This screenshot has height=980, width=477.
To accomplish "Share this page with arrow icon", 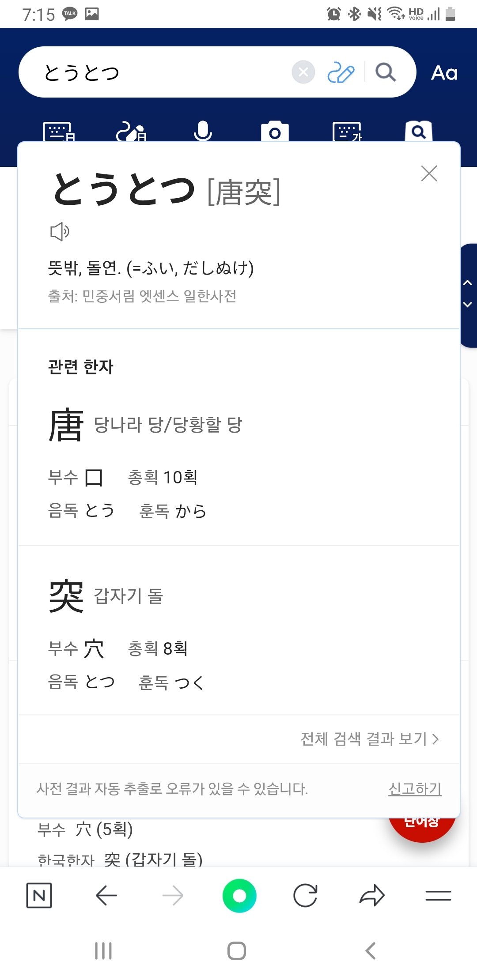I will [x=372, y=896].
